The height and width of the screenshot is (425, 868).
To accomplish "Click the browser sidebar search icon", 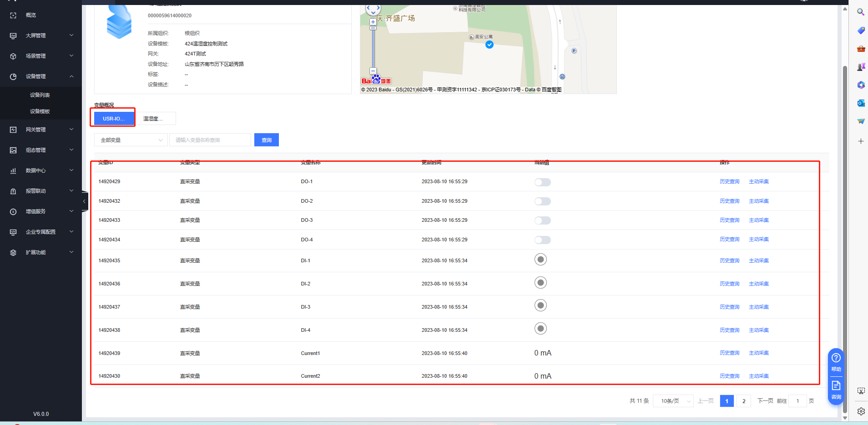I will coord(861,12).
